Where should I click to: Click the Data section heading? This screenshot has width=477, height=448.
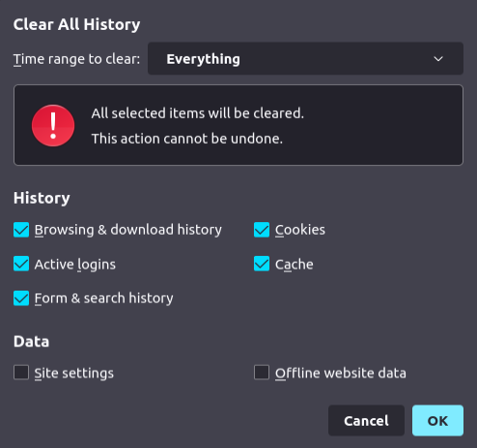click(31, 342)
